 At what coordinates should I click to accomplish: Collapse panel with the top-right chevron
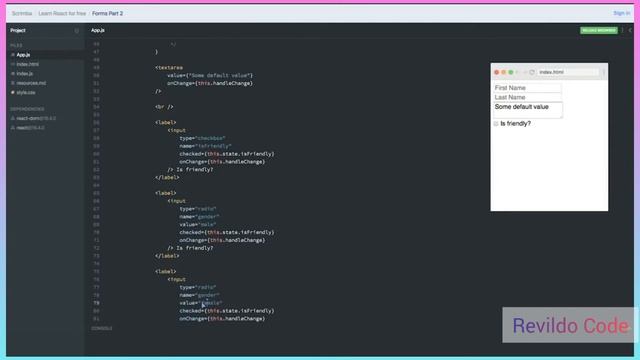point(630,31)
